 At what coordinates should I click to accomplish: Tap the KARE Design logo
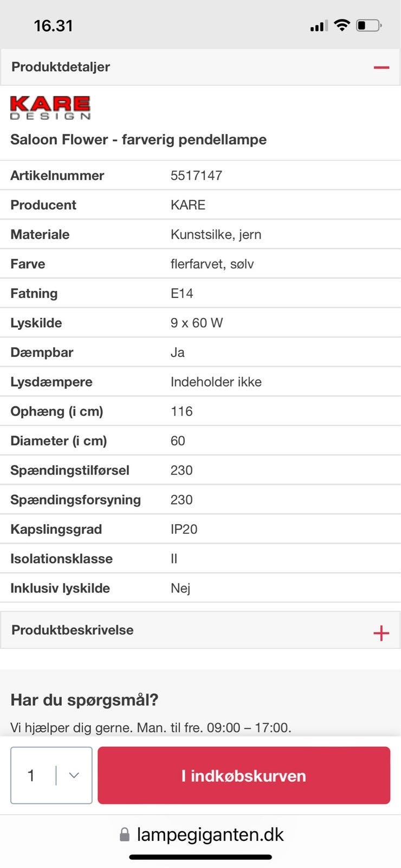click(50, 107)
